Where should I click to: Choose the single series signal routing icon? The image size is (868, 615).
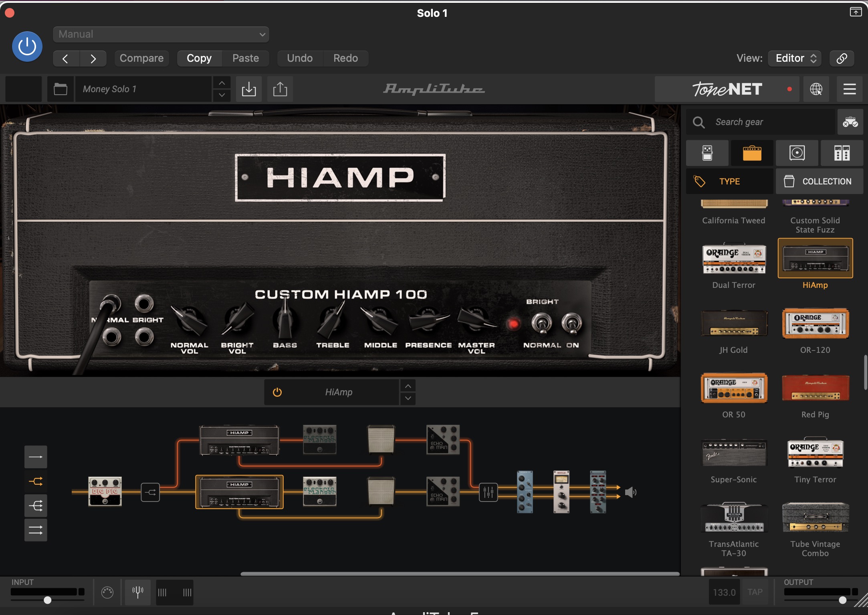(x=36, y=457)
